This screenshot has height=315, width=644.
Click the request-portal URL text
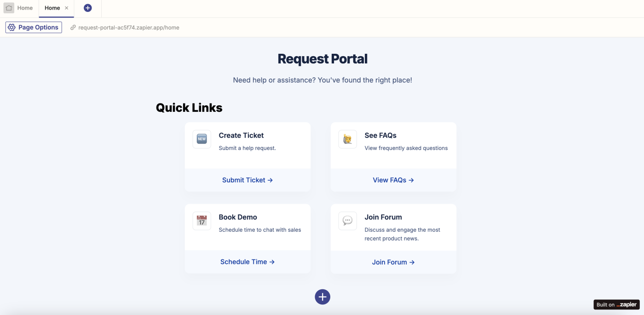click(129, 28)
